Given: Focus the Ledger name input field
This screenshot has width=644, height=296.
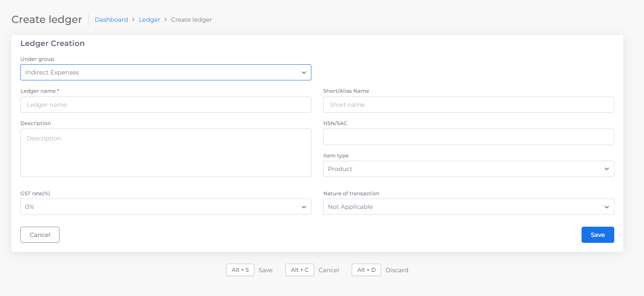Looking at the screenshot, I should point(166,105).
